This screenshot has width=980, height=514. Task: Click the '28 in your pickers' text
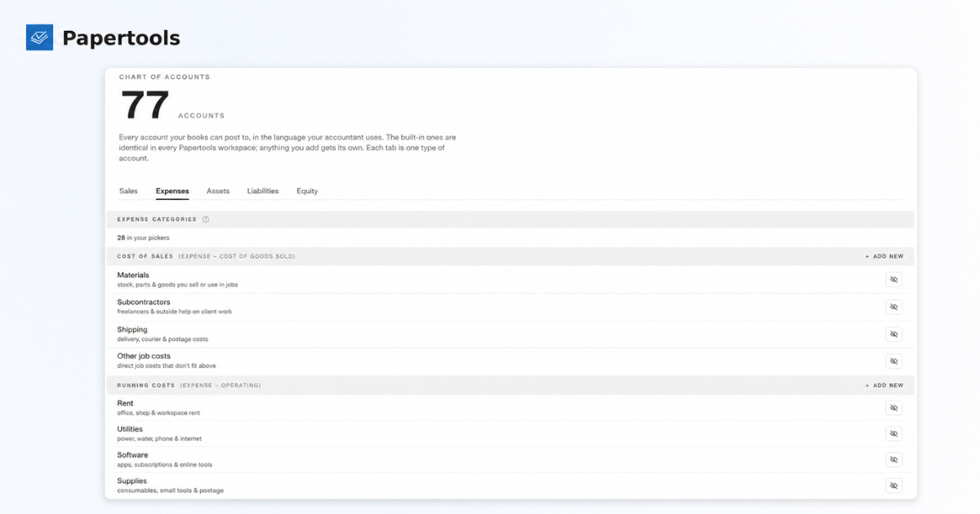(x=143, y=237)
